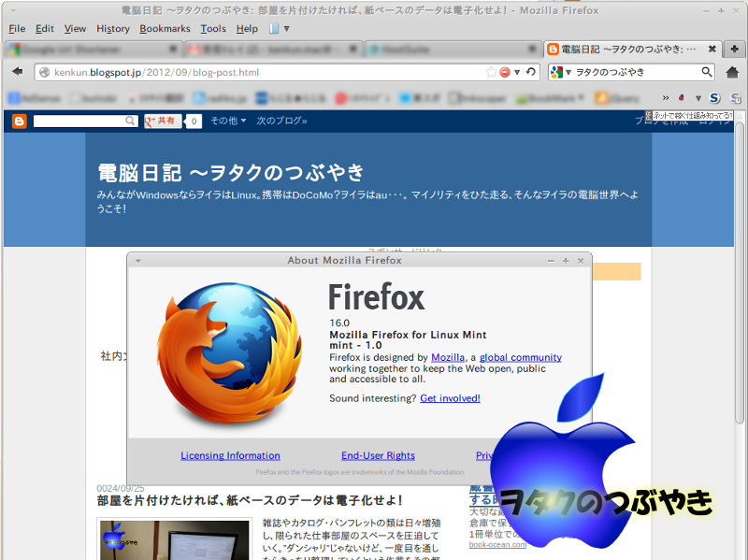Navigate back using the back arrow icon
Image resolution: width=748 pixels, height=560 pixels.
(x=15, y=72)
